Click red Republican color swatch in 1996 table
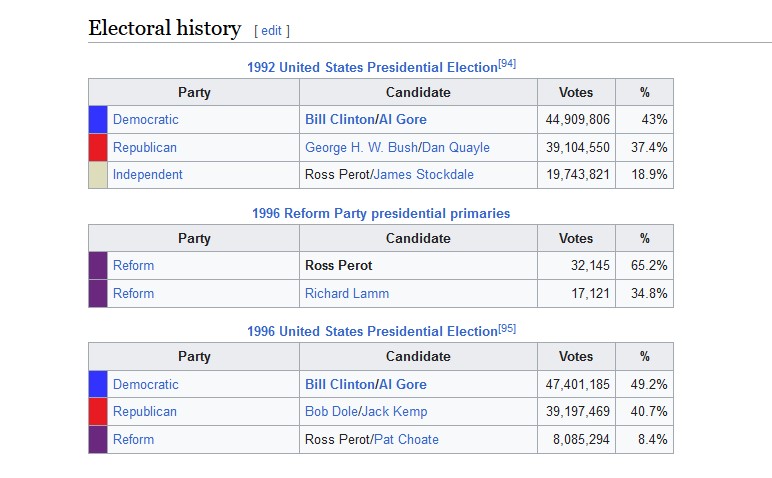This screenshot has height=478, width=772. pos(98,412)
